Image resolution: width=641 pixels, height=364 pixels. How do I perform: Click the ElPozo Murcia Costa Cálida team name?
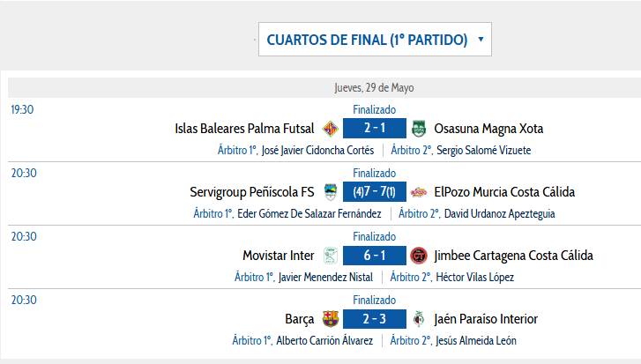[x=504, y=192]
